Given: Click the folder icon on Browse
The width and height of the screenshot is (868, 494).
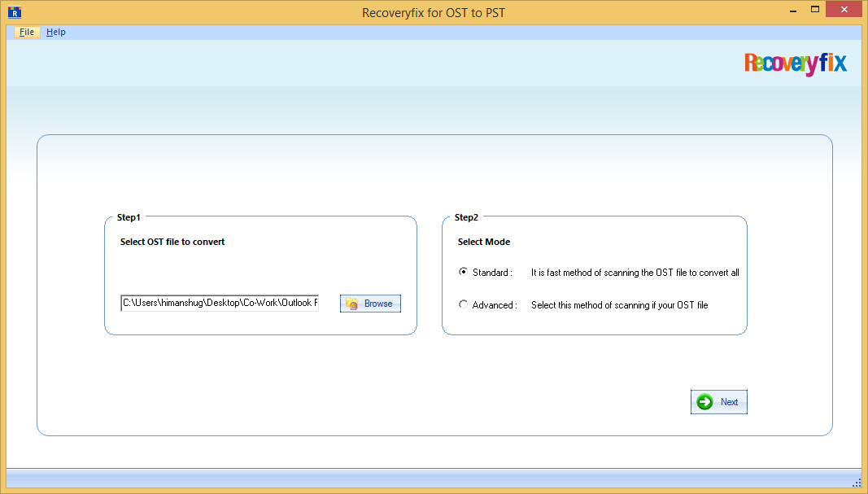Looking at the screenshot, I should 352,304.
